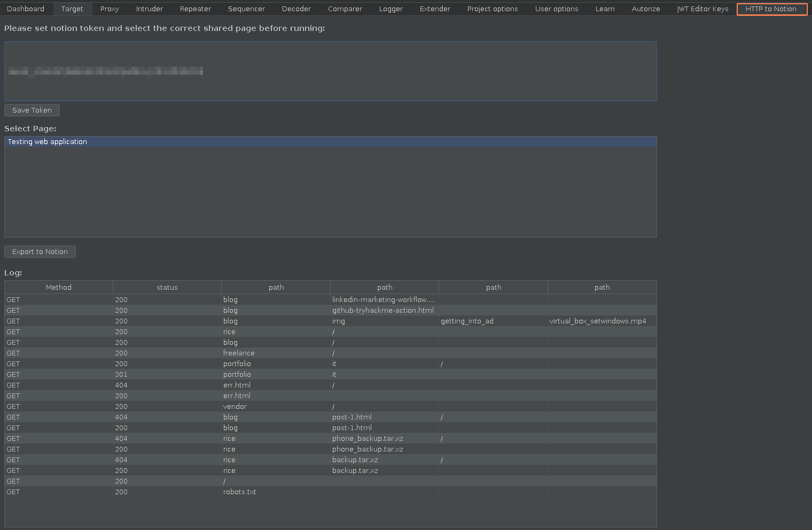
Task: Open the Project options tab
Action: (492, 9)
